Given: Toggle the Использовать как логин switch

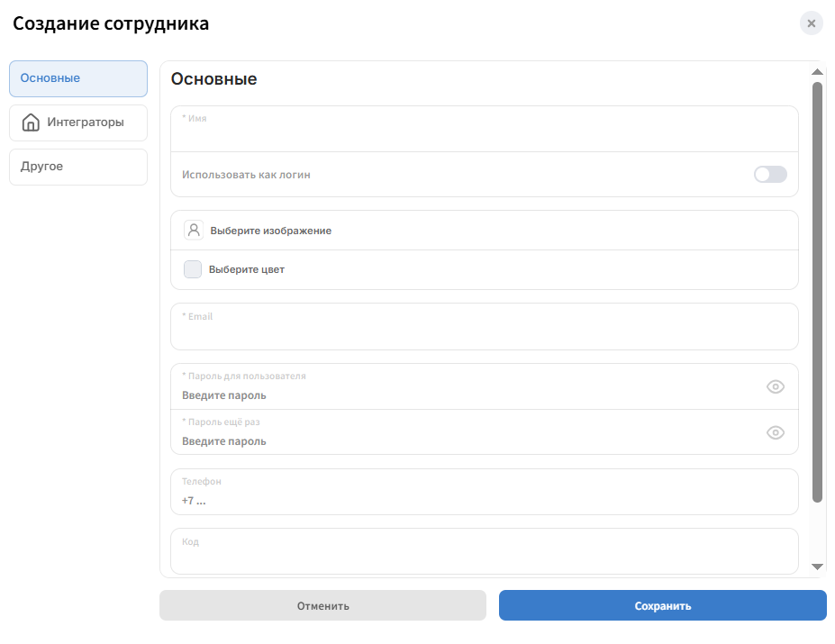Looking at the screenshot, I should [770, 174].
